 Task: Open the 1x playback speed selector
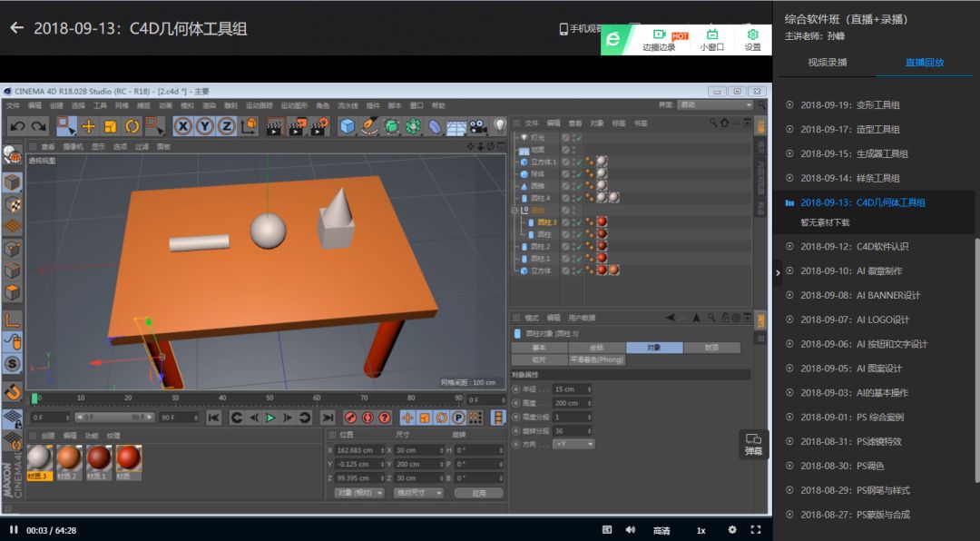[701, 530]
